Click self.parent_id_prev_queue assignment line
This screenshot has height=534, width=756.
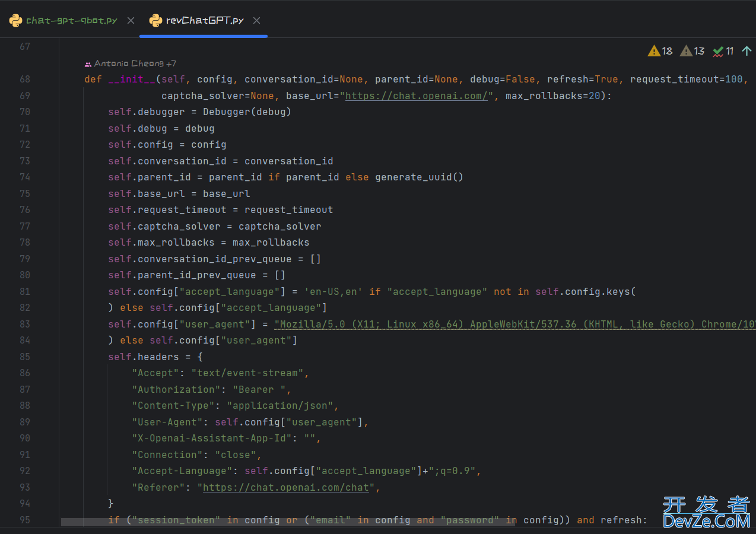click(197, 275)
